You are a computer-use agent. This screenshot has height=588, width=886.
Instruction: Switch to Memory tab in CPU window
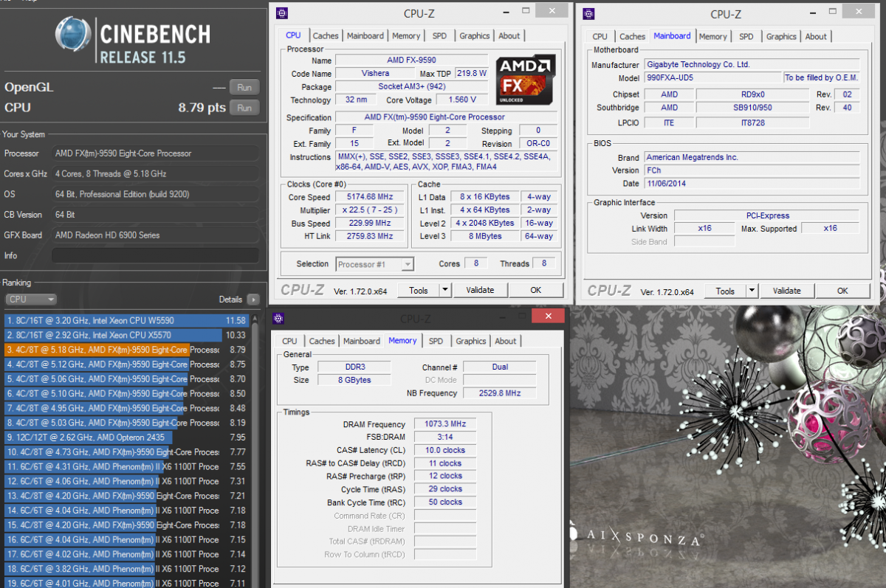pos(406,36)
